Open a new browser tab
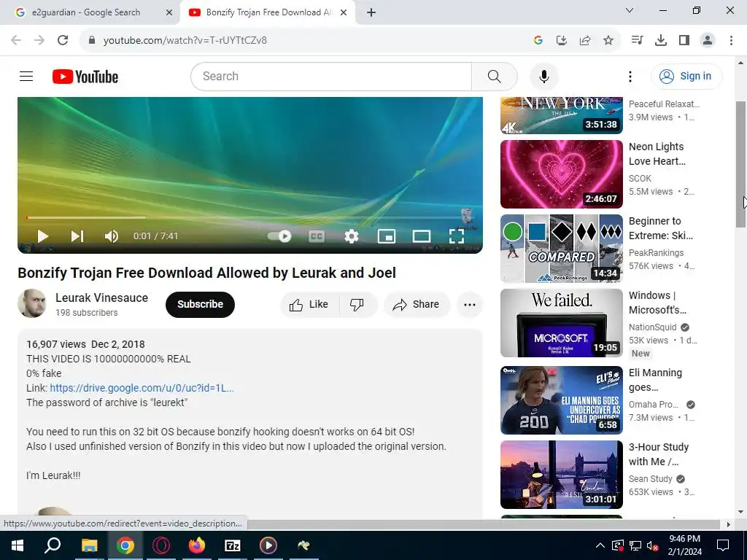 pos(371,13)
